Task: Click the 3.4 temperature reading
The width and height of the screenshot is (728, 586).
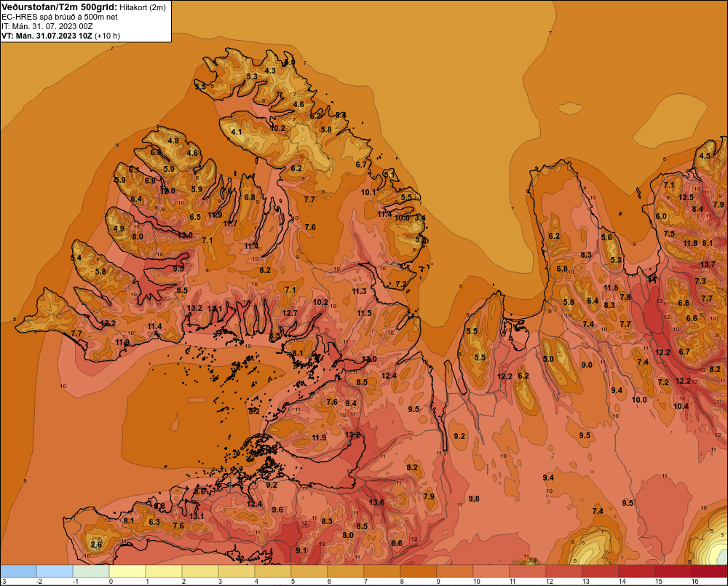Action: click(420, 218)
